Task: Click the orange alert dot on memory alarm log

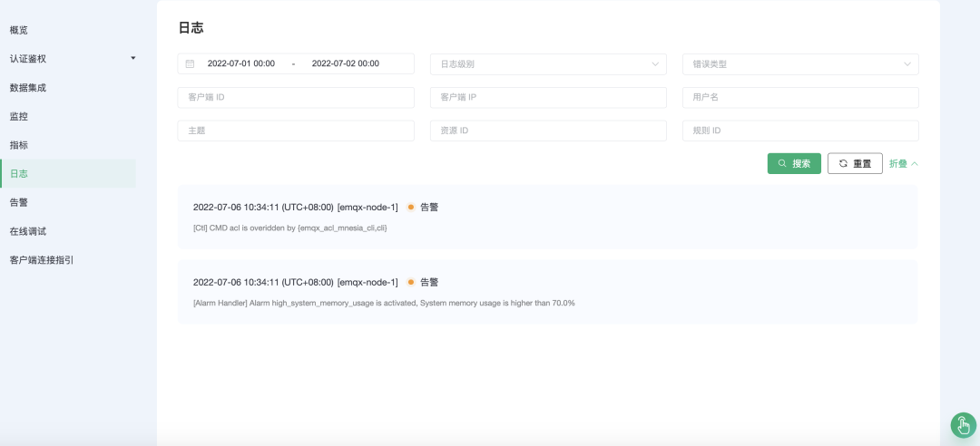Action: (411, 282)
